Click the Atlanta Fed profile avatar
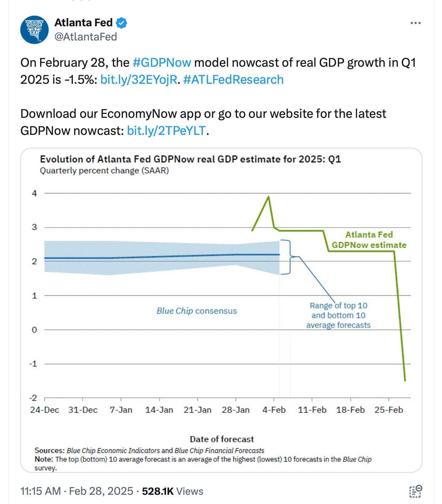The height and width of the screenshot is (504, 442). coord(34,29)
